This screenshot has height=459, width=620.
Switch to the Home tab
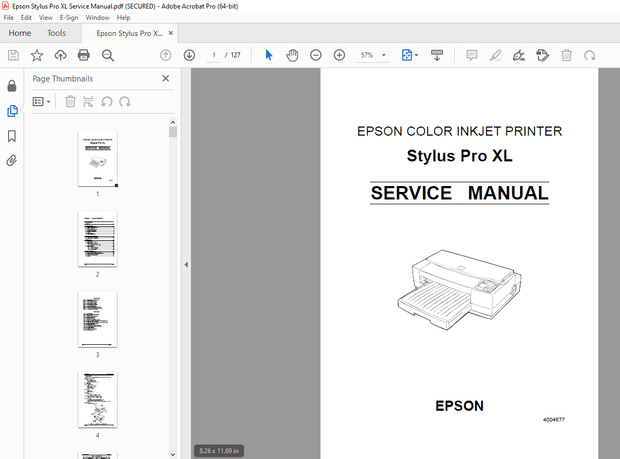click(20, 33)
